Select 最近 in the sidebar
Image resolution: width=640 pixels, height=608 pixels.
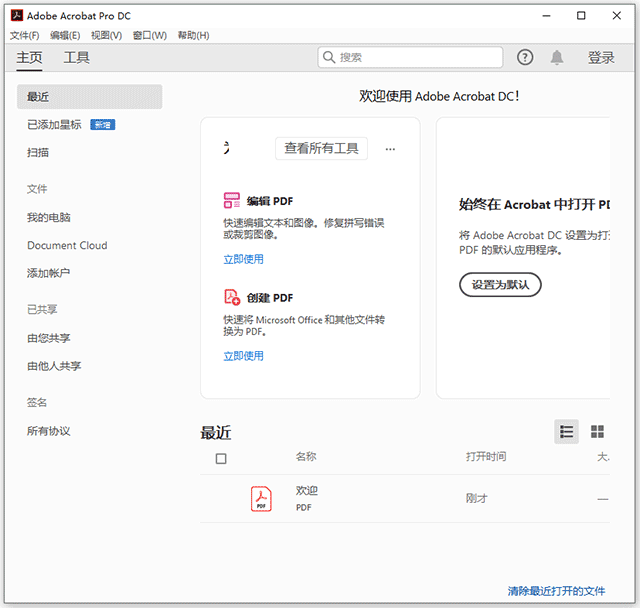tap(89, 97)
